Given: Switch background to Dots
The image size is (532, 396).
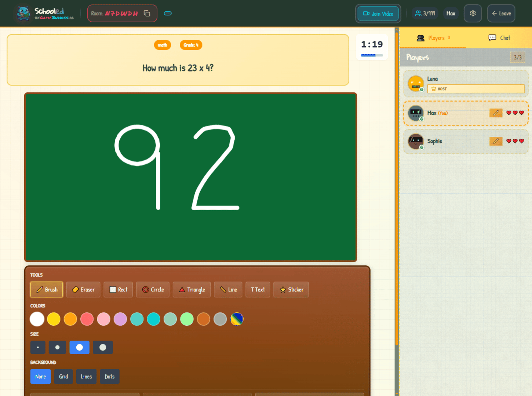Looking at the screenshot, I should coord(109,377).
